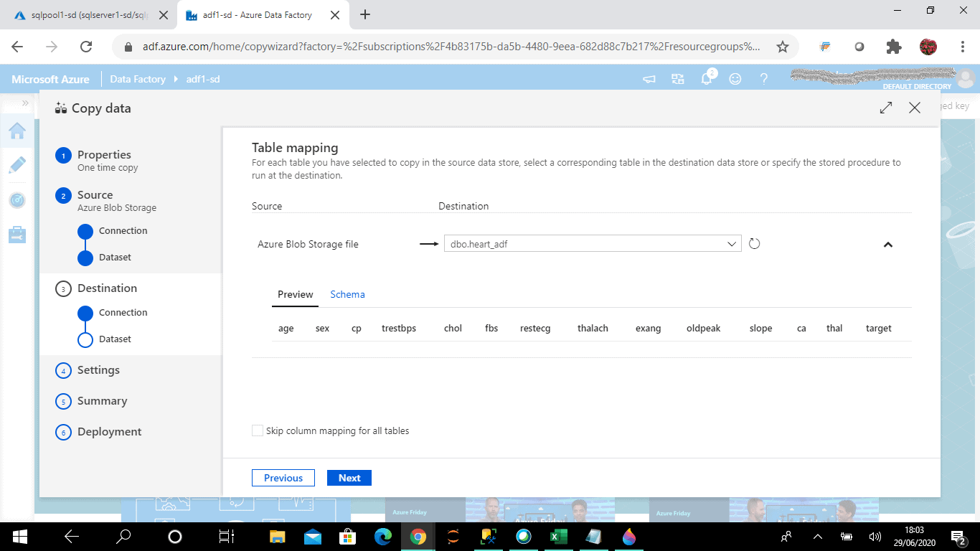Viewport: 980px width, 551px height.
Task: Open the Author pencil icon in sidebar
Action: pyautogui.click(x=17, y=164)
